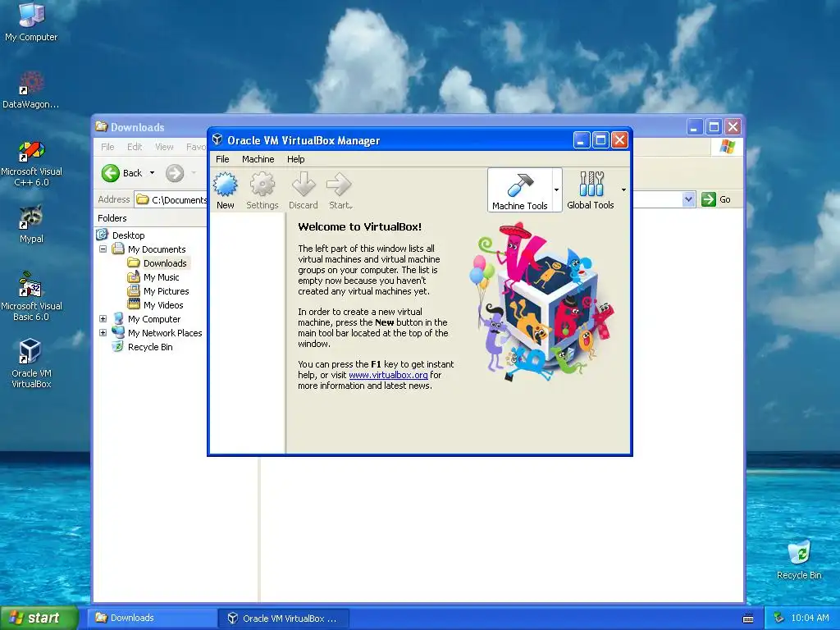Viewport: 840px width, 630px height.
Task: Open View menu in Downloads window
Action: click(164, 147)
